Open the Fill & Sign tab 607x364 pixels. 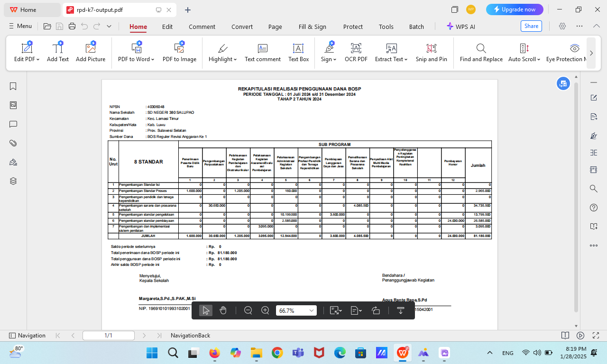coord(313,27)
